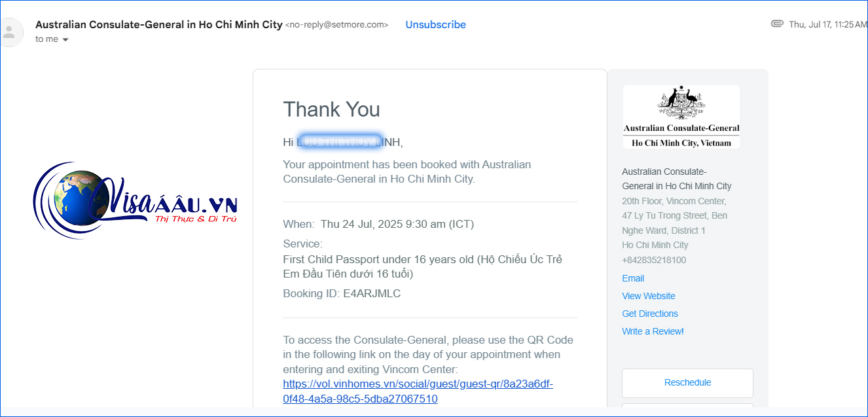Click the Thu, Jul 17 email timestamp
Screen dimensions: 868x417
(x=827, y=24)
